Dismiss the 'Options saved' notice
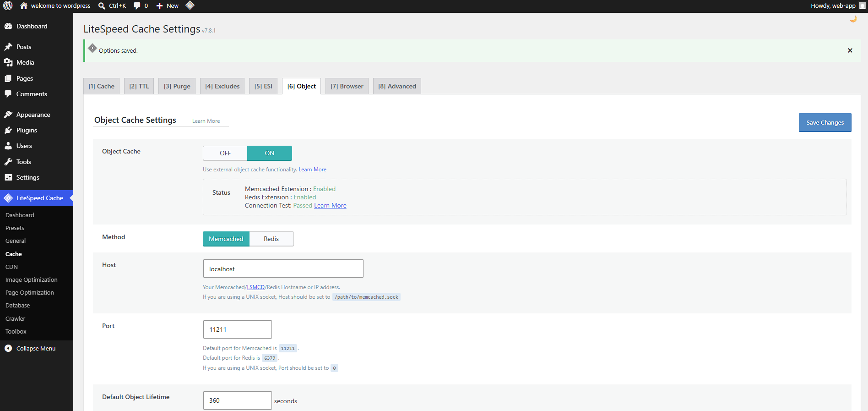 coord(850,50)
